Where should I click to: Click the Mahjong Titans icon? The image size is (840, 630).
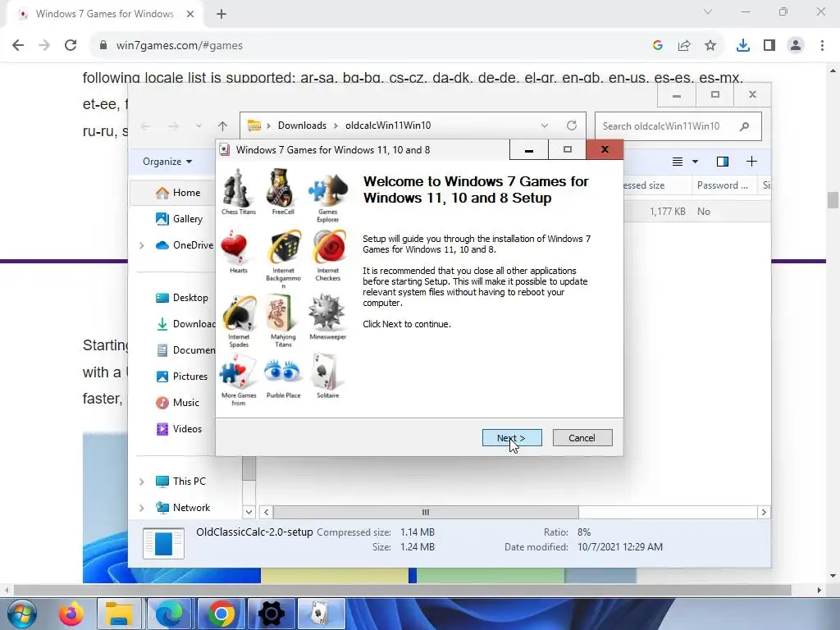[282, 313]
